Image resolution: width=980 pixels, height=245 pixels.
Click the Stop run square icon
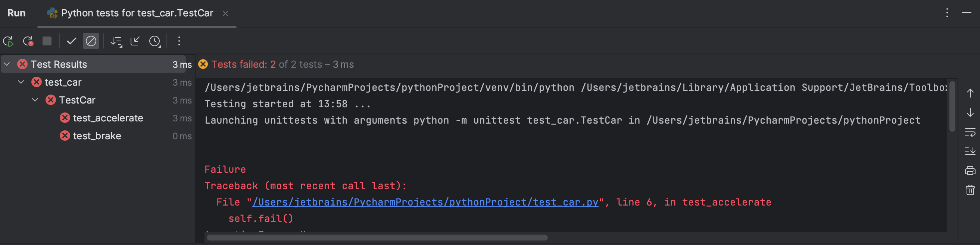tap(47, 41)
